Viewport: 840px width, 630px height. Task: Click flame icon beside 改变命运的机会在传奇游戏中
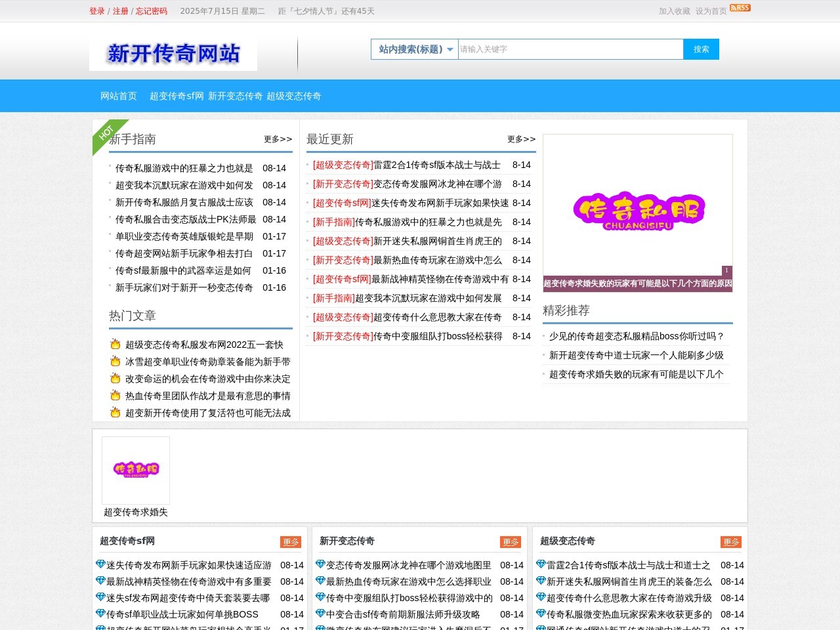(115, 378)
